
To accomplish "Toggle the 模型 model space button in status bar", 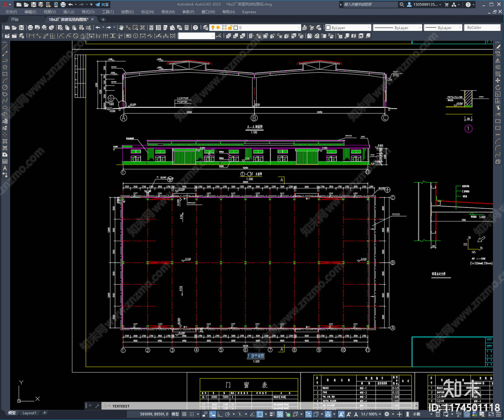I will coord(175,414).
